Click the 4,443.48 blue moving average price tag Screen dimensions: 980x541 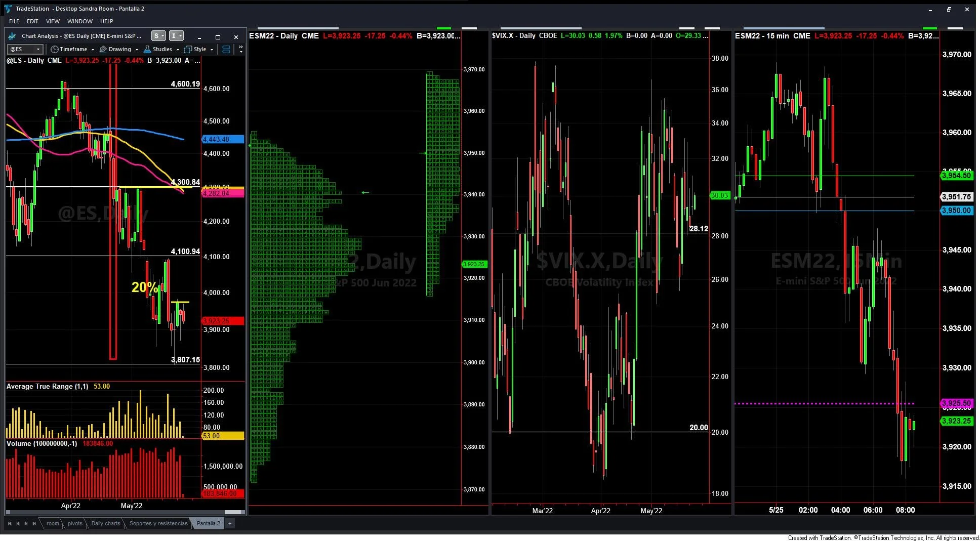click(x=223, y=139)
